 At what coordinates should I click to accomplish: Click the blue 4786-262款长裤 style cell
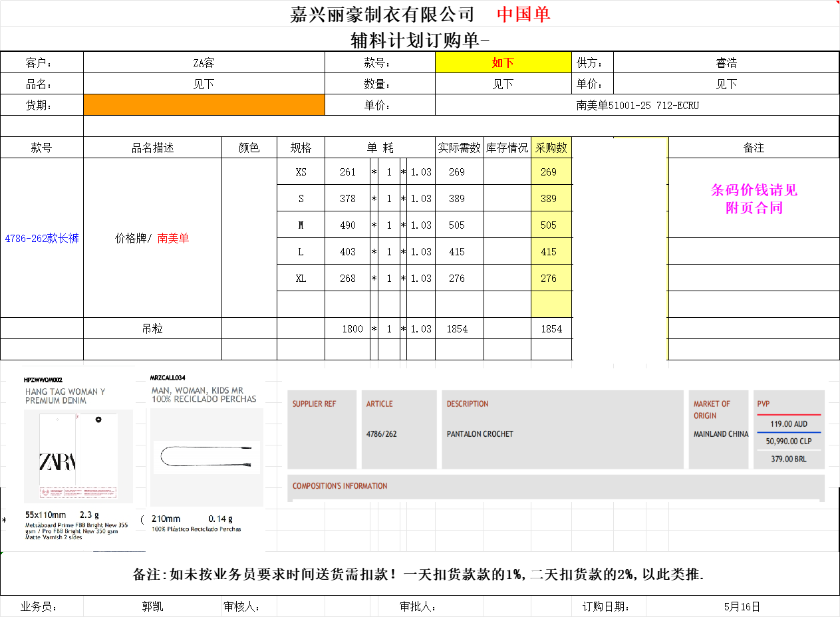tap(41, 238)
